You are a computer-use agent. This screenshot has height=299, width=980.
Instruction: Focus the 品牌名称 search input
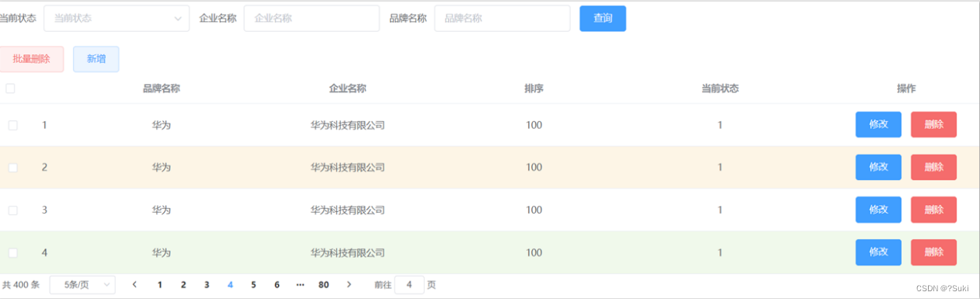pos(502,19)
